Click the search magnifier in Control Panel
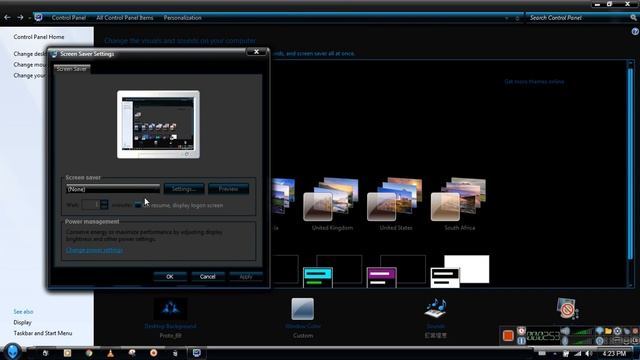 (x=633, y=18)
